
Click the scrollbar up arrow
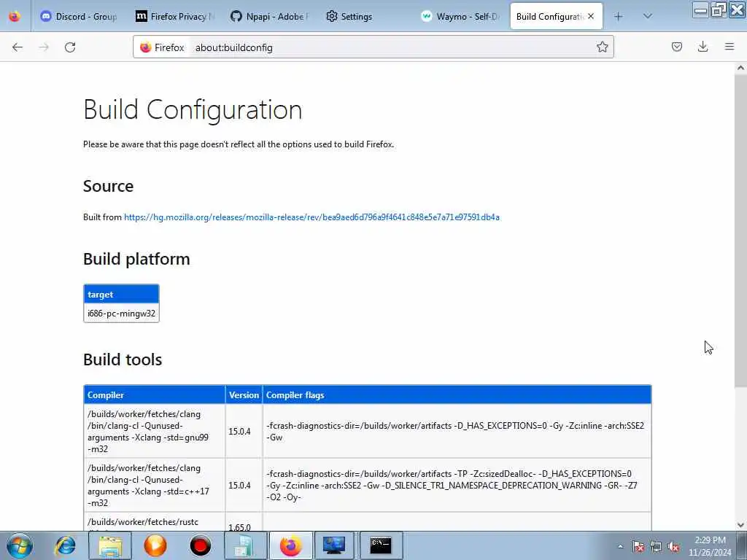(740, 68)
